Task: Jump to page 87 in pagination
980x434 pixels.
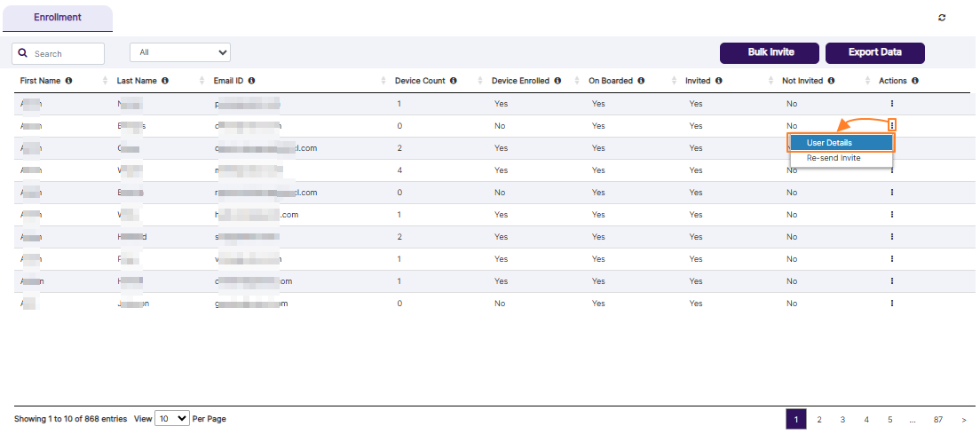Action: [x=937, y=420]
